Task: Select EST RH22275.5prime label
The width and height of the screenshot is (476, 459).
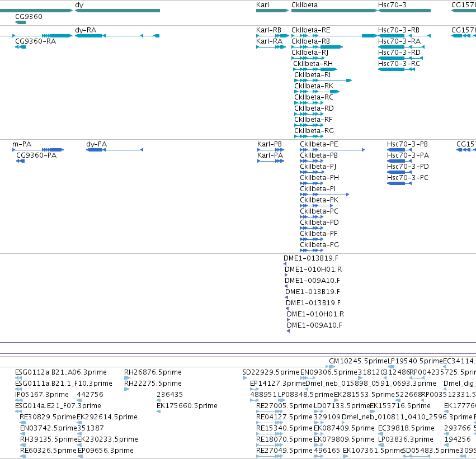Action: (x=153, y=384)
